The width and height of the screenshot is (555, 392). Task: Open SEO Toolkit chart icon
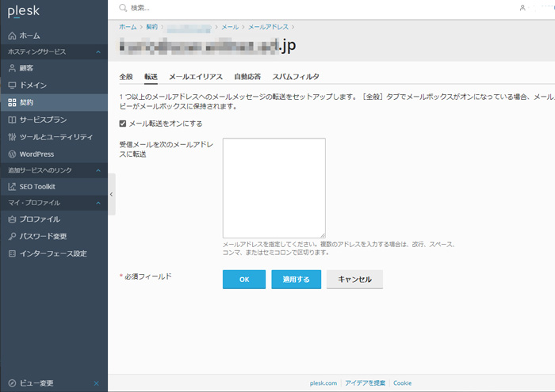(12, 187)
